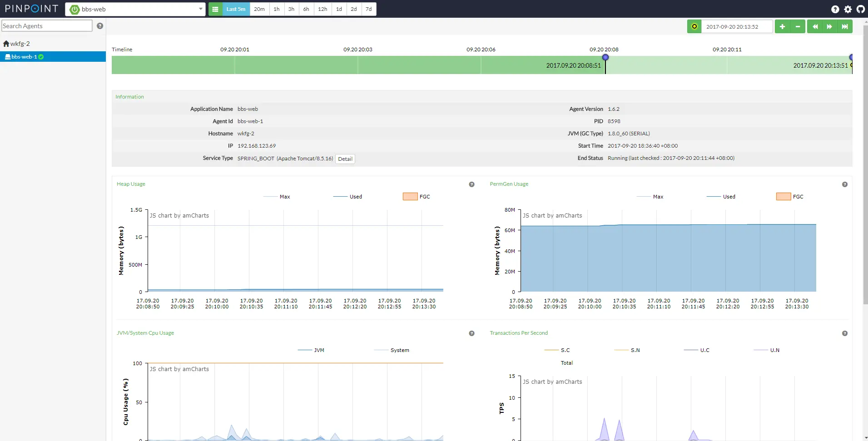Select the 6h time range
868x441 pixels.
point(306,9)
